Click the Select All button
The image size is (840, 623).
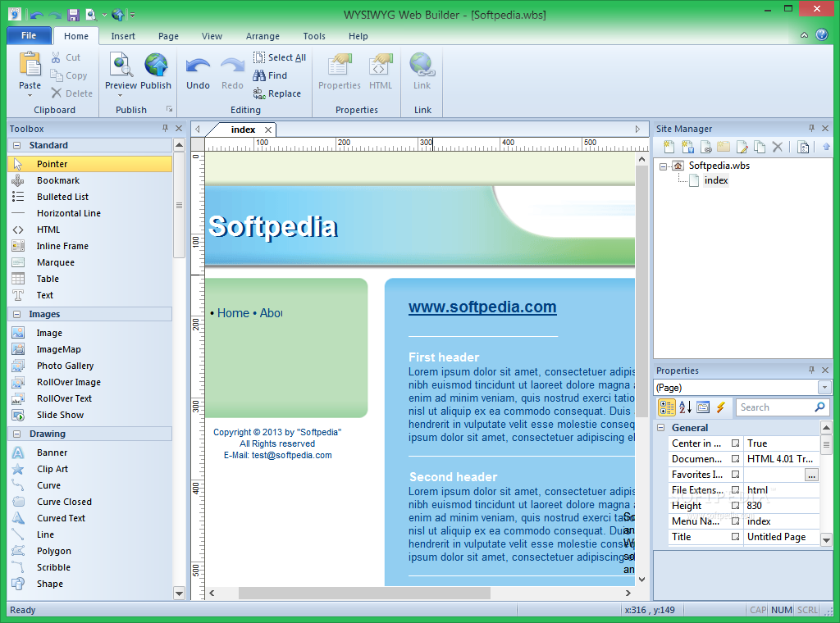(x=280, y=57)
